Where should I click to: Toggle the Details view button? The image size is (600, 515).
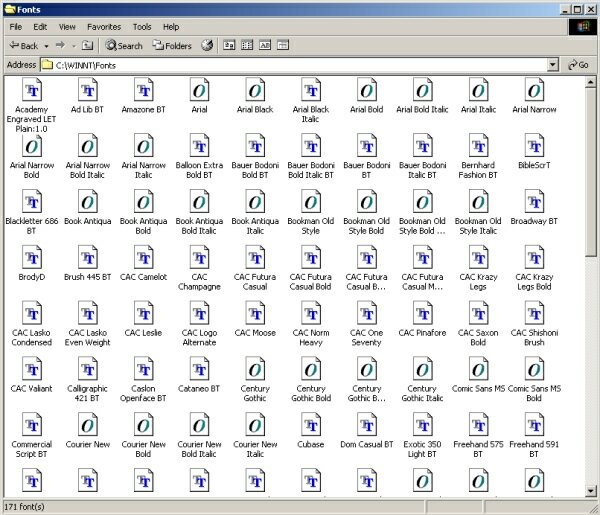click(283, 45)
